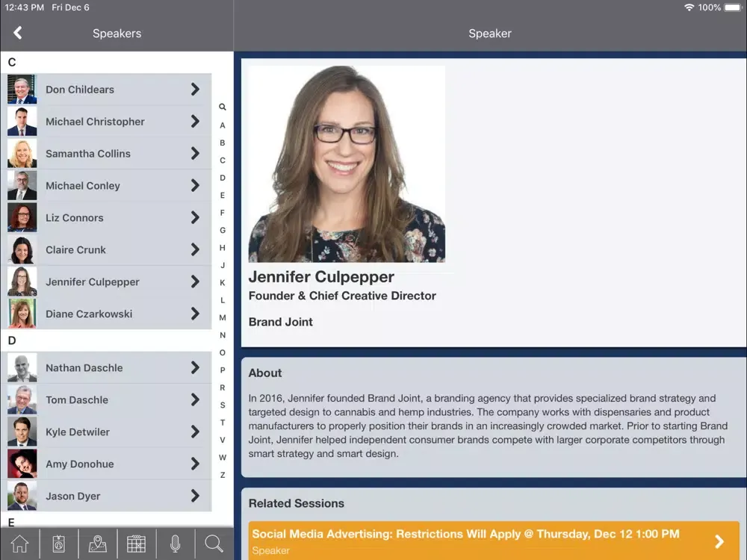Open Social Media Advertising related session
Screen dimensions: 747x560
[x=494, y=541]
